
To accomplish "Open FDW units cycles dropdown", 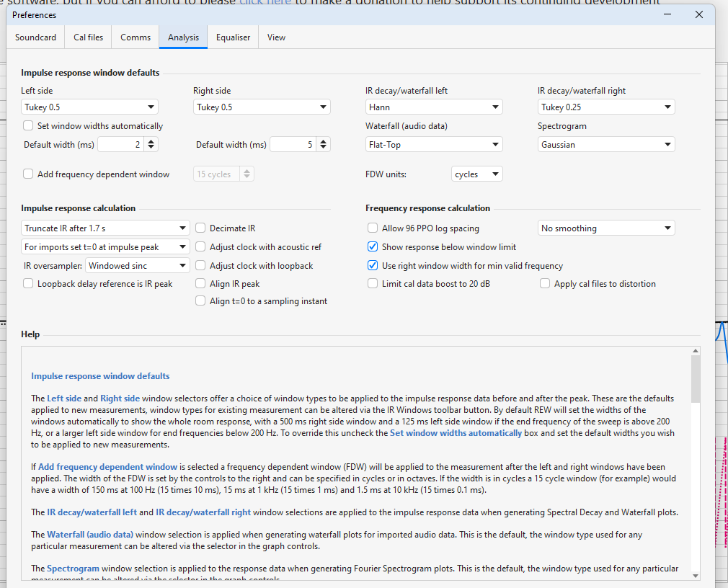I will (477, 174).
